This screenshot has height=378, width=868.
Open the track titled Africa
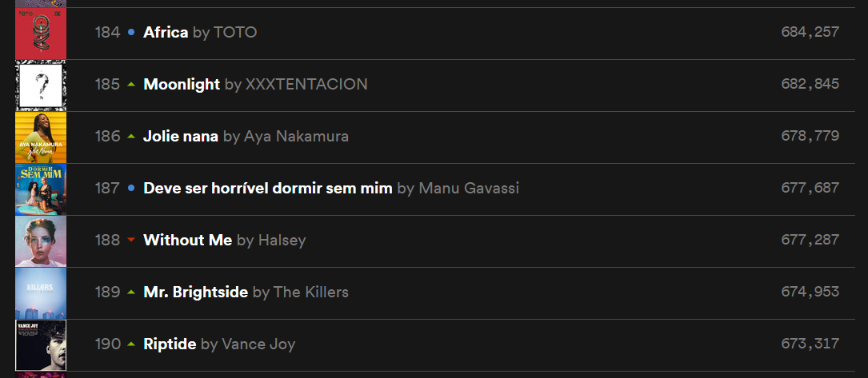[166, 32]
